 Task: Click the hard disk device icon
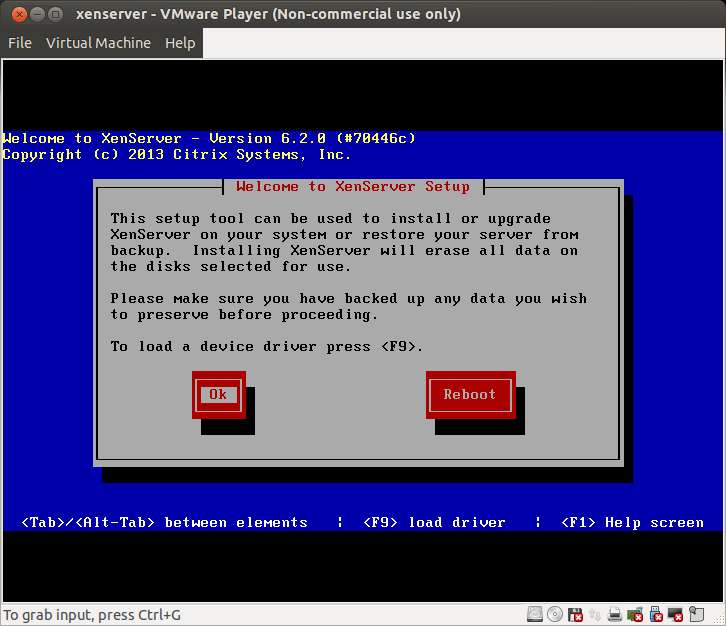coord(535,614)
